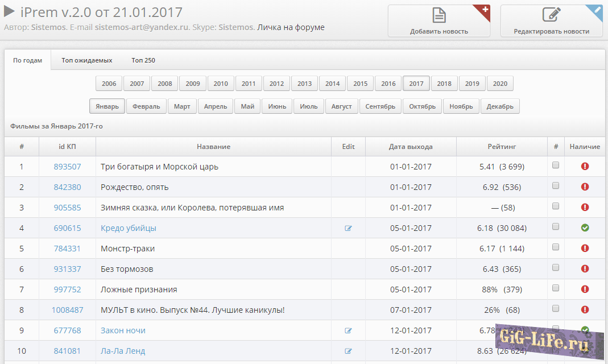Click the edit icon for Ла-Ла Ленд
This screenshot has width=608, height=364.
348,351
